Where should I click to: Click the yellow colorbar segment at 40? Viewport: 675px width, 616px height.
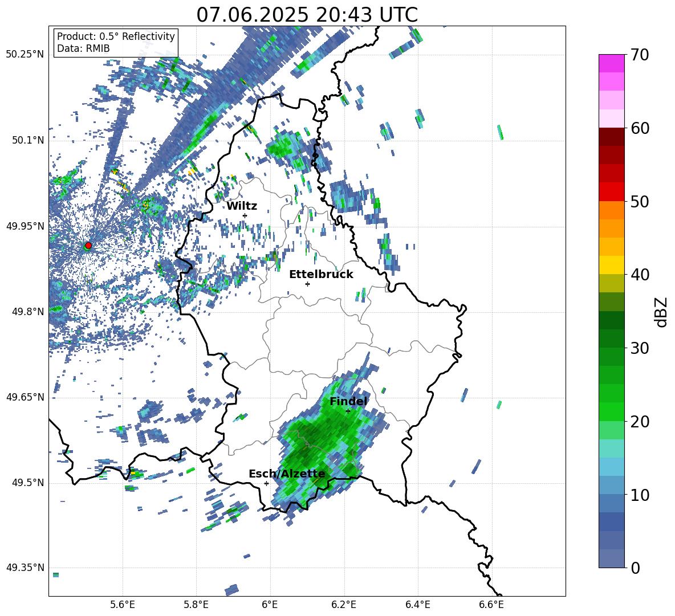[x=611, y=265]
